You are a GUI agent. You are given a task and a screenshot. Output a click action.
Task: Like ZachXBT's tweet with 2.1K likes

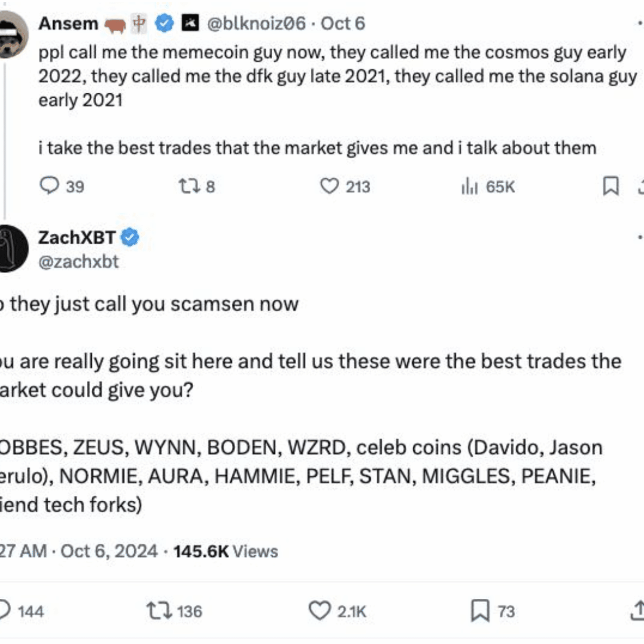pyautogui.click(x=320, y=611)
